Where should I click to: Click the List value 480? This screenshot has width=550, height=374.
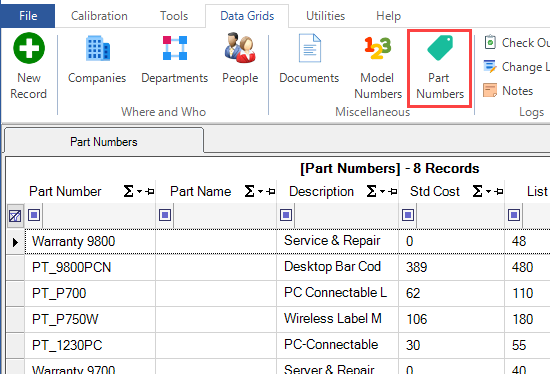tap(522, 267)
